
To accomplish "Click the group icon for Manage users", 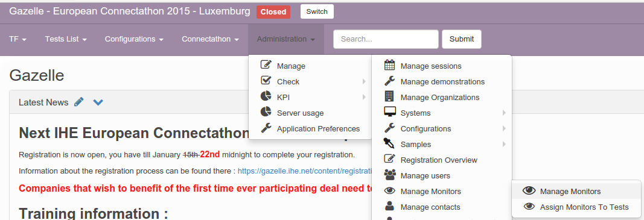I will coord(390,175).
